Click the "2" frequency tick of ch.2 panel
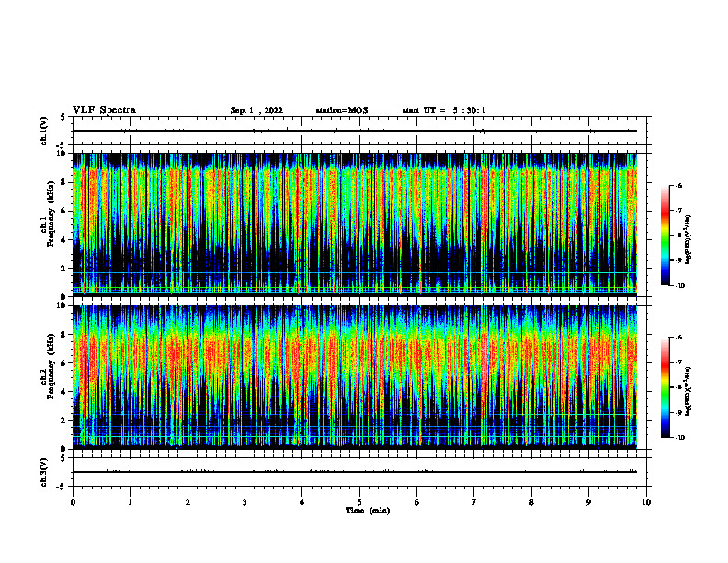Viewport: 728px width, 563px height. tap(63, 420)
